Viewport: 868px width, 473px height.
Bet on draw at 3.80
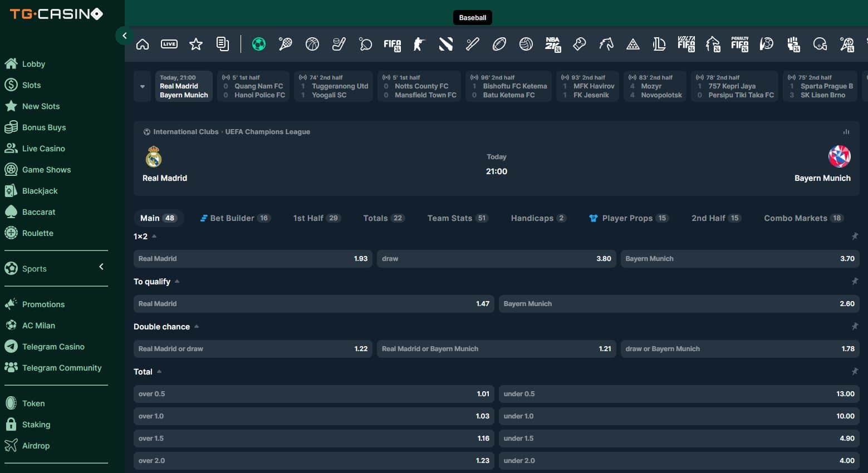496,259
